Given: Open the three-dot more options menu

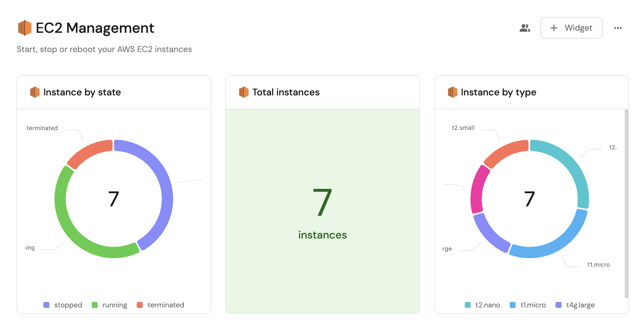Looking at the screenshot, I should coord(618,28).
